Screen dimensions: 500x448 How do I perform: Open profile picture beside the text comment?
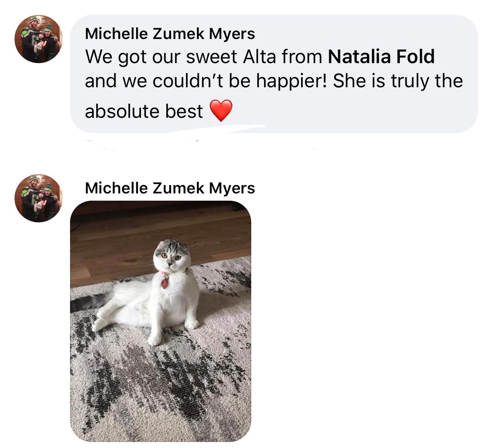39,39
